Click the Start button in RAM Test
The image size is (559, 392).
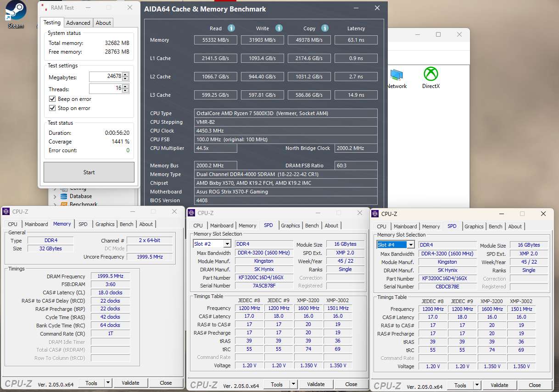point(89,172)
